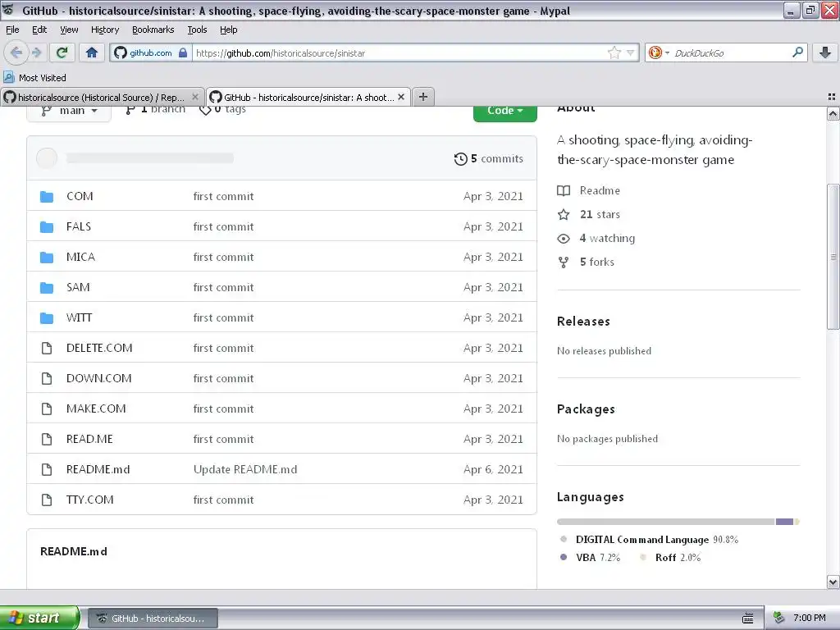This screenshot has height=630, width=840.
Task: Open the SAM folder icon
Action: point(47,288)
